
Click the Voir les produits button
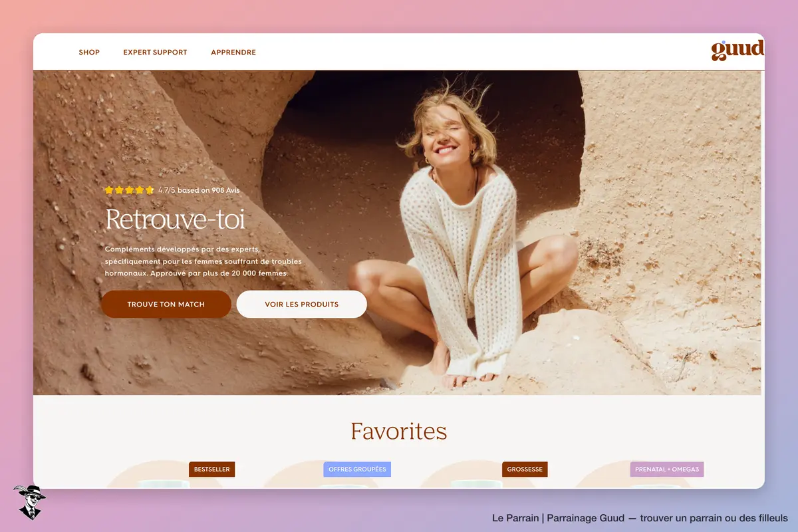(x=302, y=304)
